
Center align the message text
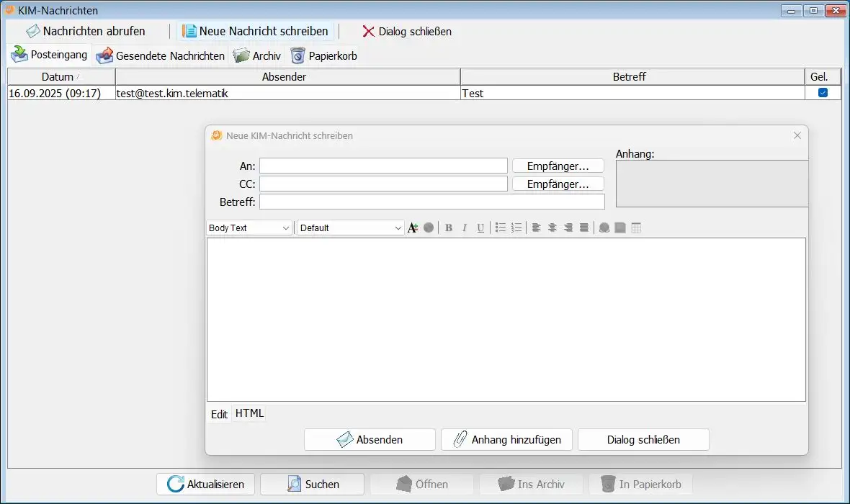click(552, 228)
